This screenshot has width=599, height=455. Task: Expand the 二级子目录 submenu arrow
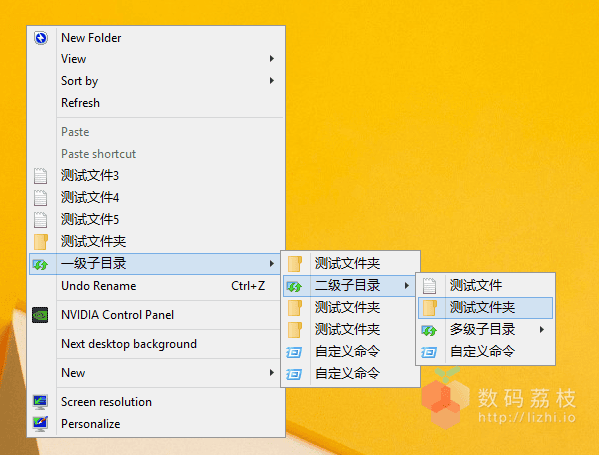click(x=407, y=285)
